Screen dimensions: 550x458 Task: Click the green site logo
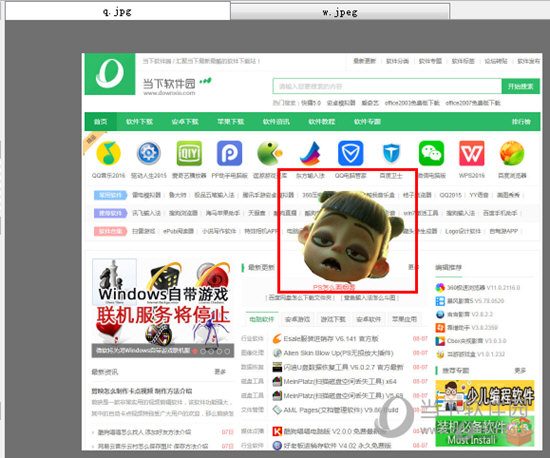point(110,74)
